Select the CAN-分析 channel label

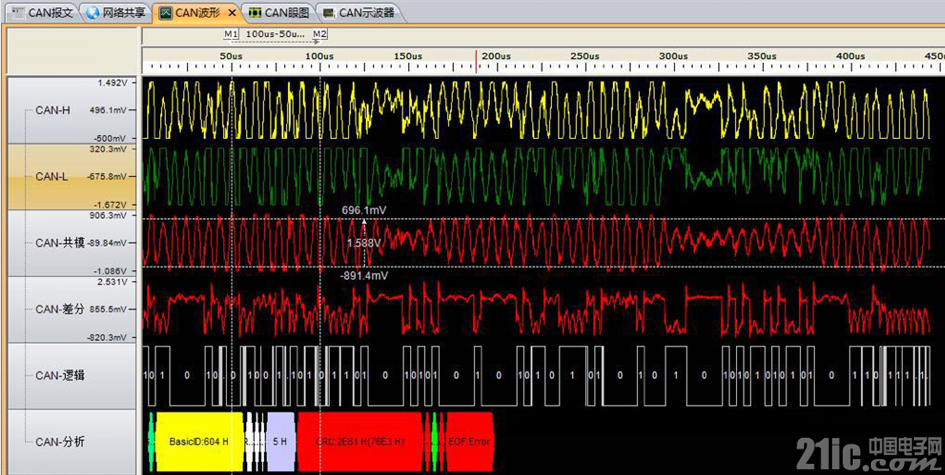[60, 442]
